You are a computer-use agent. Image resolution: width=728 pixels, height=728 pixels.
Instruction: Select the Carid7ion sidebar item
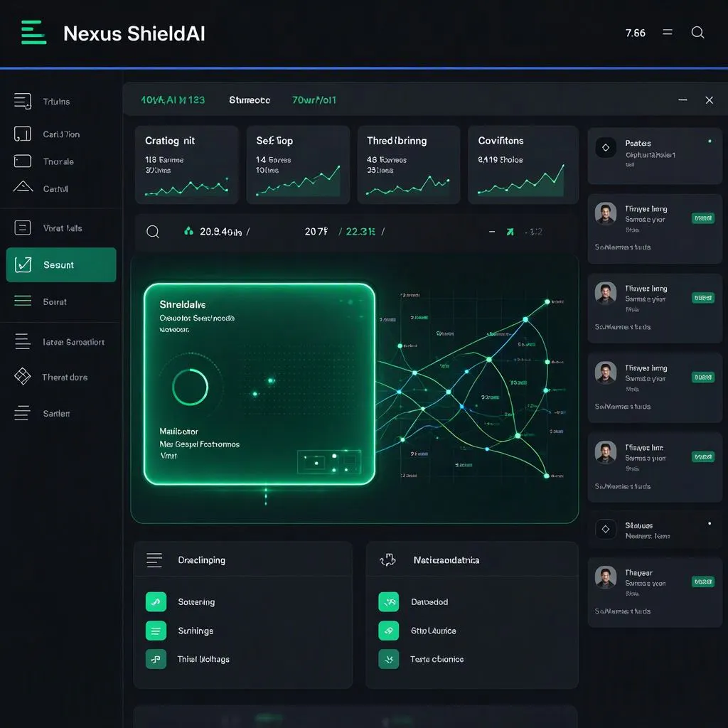coord(61,134)
